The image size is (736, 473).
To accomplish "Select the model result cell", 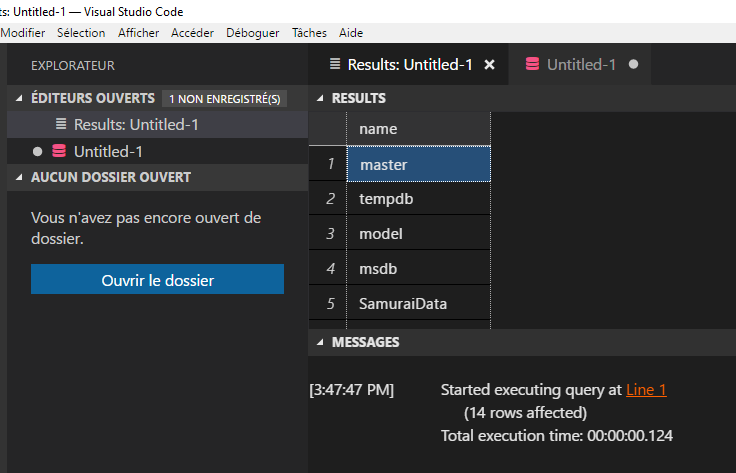I will [418, 234].
